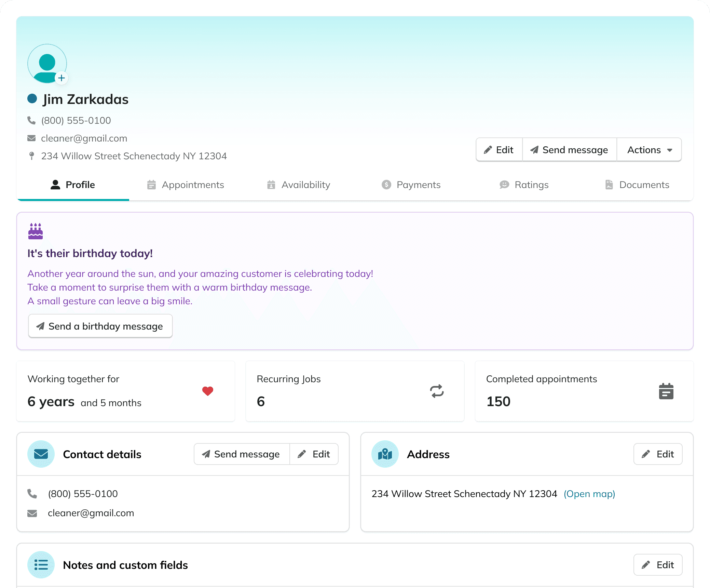Go to the Payments tab

(x=411, y=185)
